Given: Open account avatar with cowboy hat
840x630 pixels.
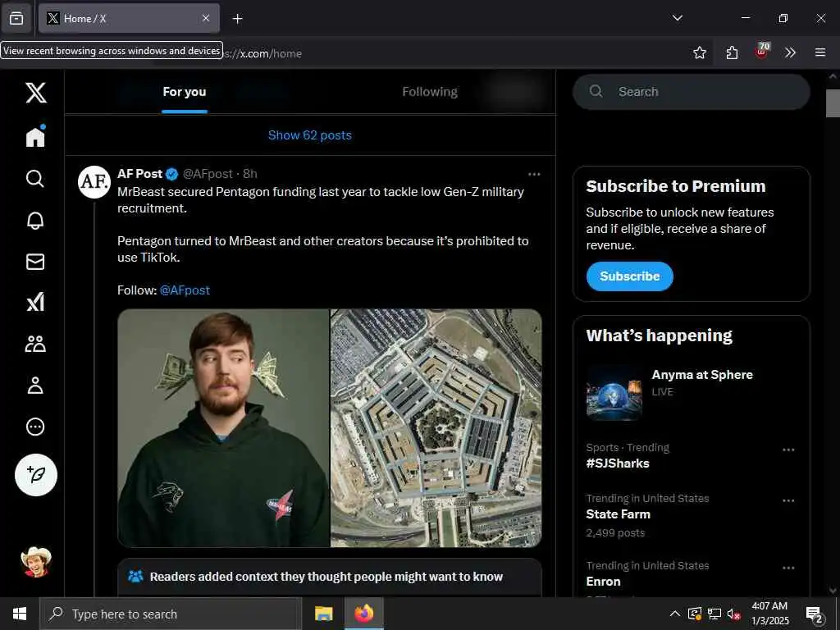Looking at the screenshot, I should click(36, 562).
